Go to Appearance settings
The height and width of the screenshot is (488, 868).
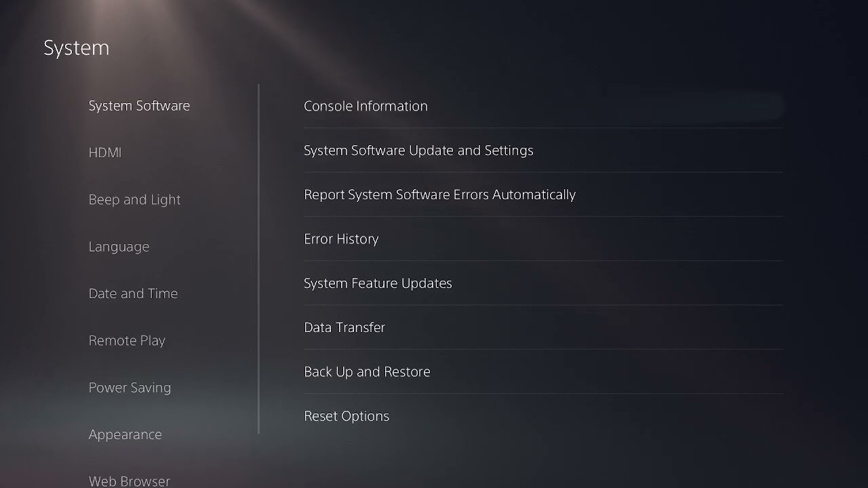125,434
